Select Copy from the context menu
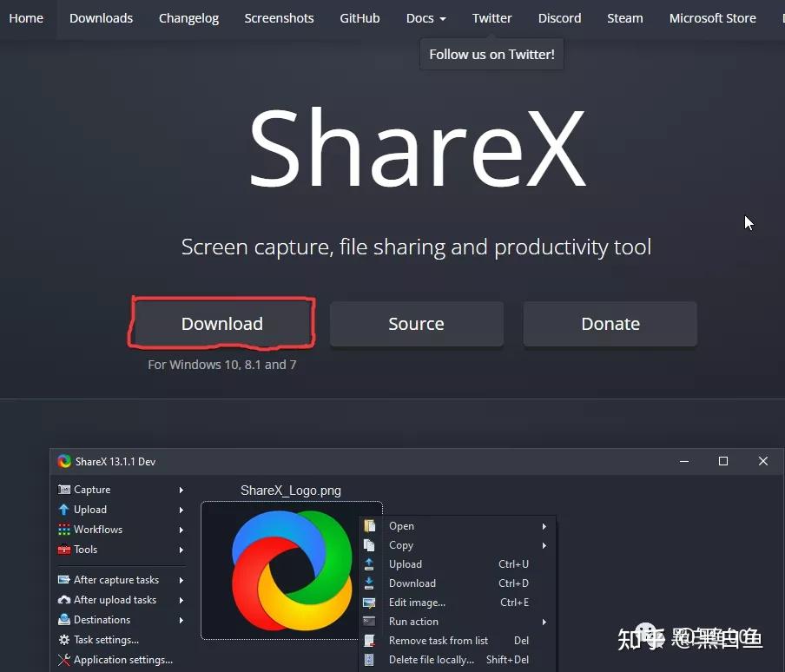 (x=401, y=544)
